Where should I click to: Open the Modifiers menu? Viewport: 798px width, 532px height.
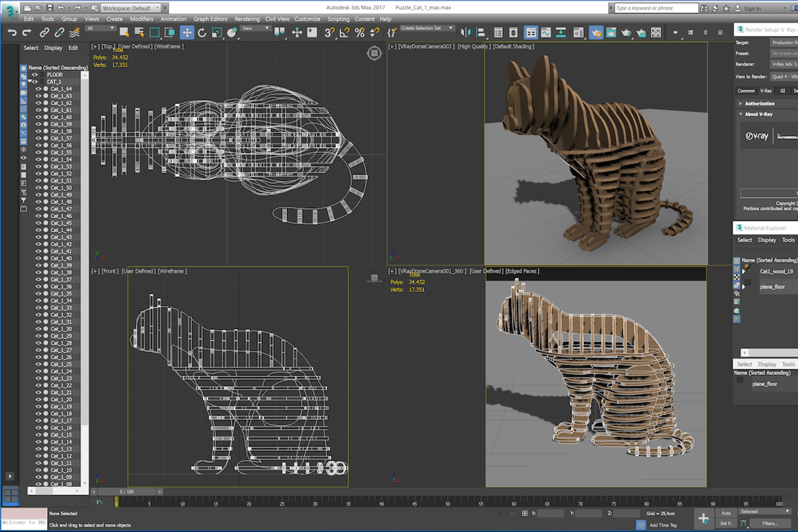(141, 19)
